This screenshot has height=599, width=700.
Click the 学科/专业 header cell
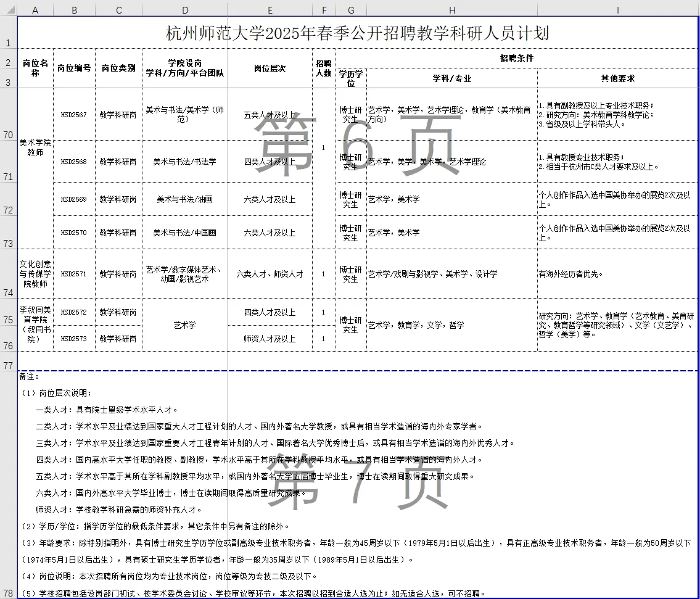click(x=452, y=78)
